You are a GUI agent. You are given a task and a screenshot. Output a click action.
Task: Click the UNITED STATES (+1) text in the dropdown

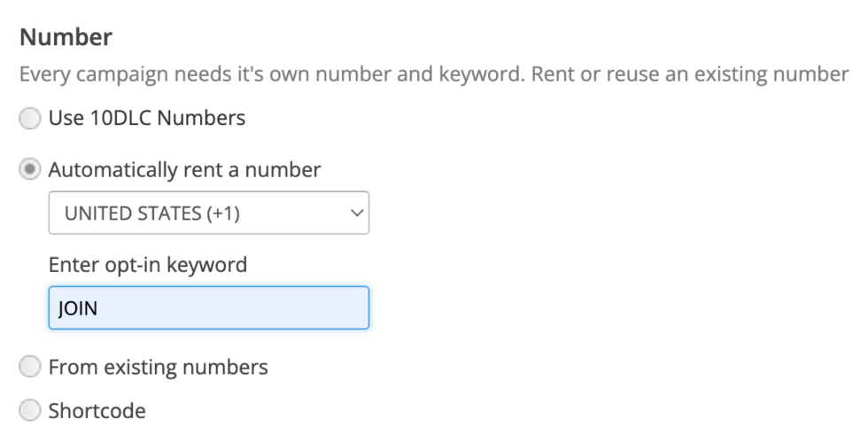click(x=152, y=214)
